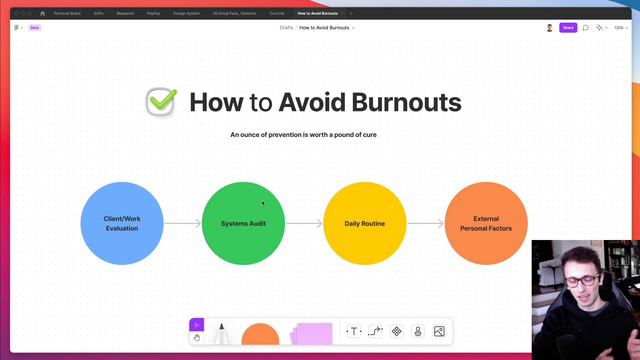Click the user avatar in toolbar
Viewport: 640px width, 360px height.
[549, 28]
